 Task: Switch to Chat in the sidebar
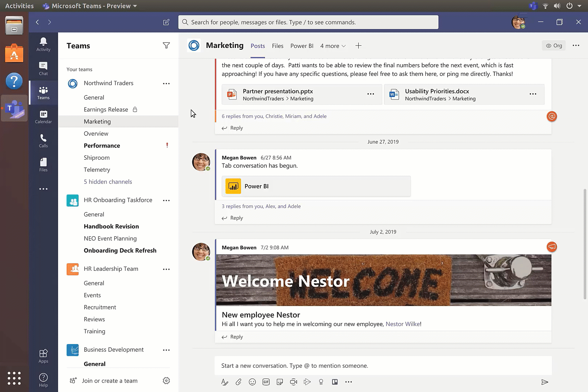pyautogui.click(x=43, y=68)
